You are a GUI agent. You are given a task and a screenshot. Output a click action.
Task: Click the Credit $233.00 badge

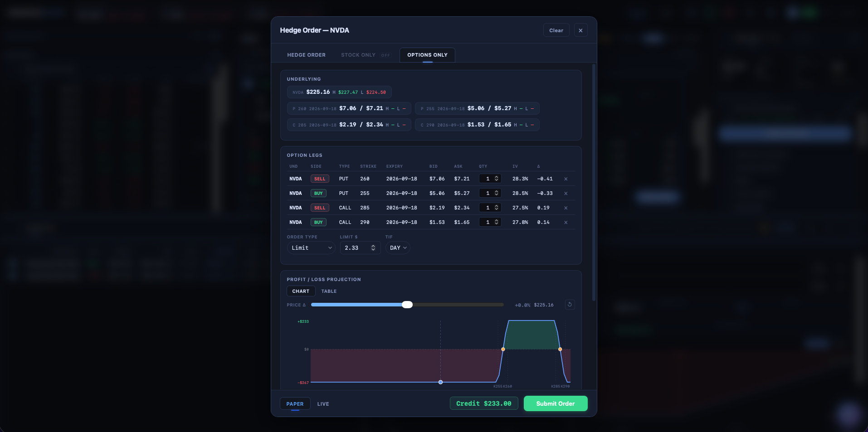point(484,403)
